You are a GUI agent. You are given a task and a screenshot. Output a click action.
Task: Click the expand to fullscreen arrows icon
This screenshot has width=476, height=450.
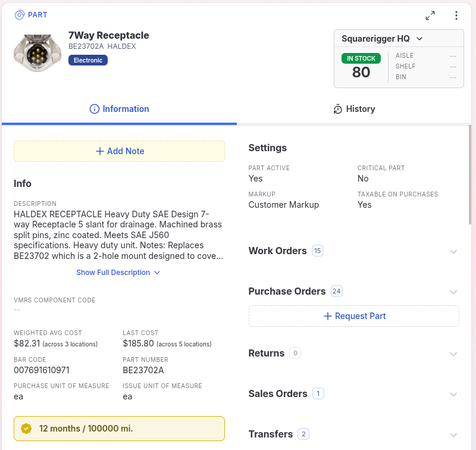point(430,15)
